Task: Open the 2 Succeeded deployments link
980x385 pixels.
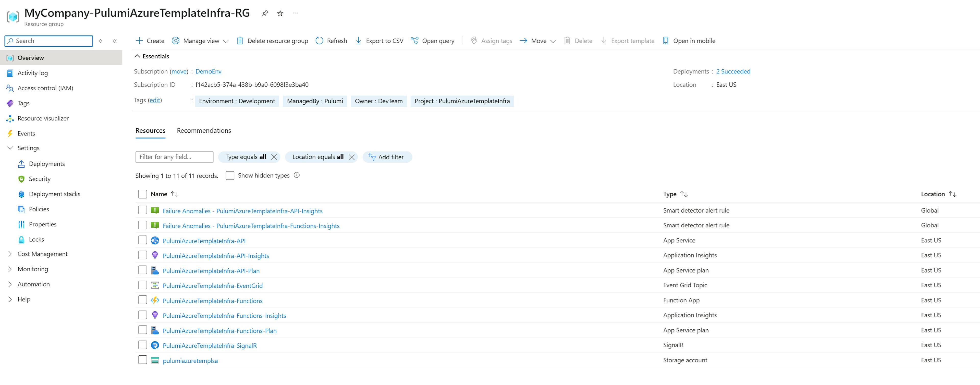Action: (x=733, y=71)
